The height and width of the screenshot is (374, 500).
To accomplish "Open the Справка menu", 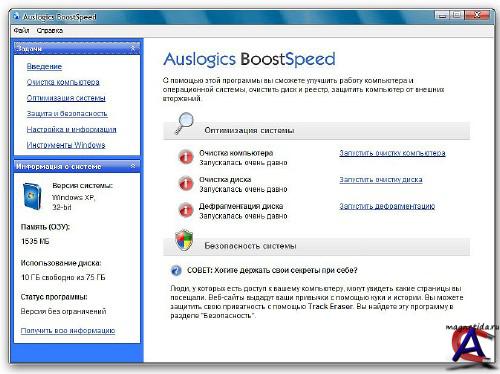I will click(x=50, y=30).
